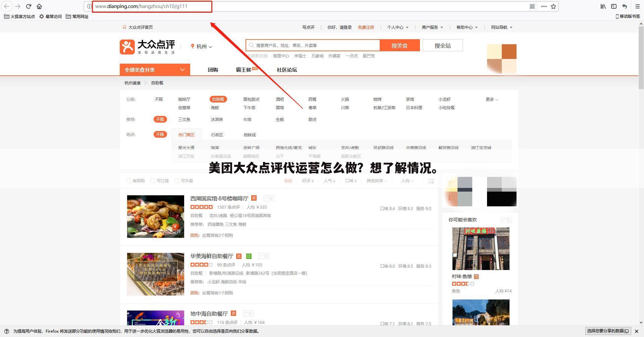Switch to 行政区 location tab
The width and height of the screenshot is (644, 337).
click(x=217, y=135)
